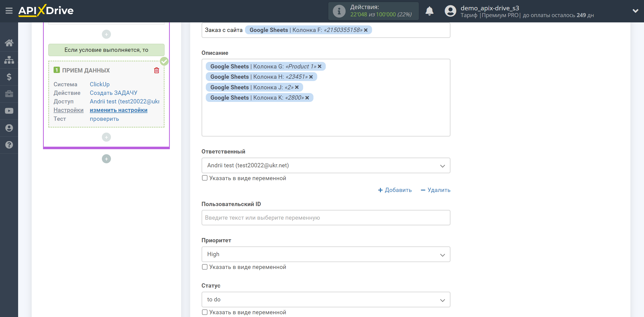644x317 pixels.
Task: Open billing dollar icon in sidebar
Action: (9, 77)
